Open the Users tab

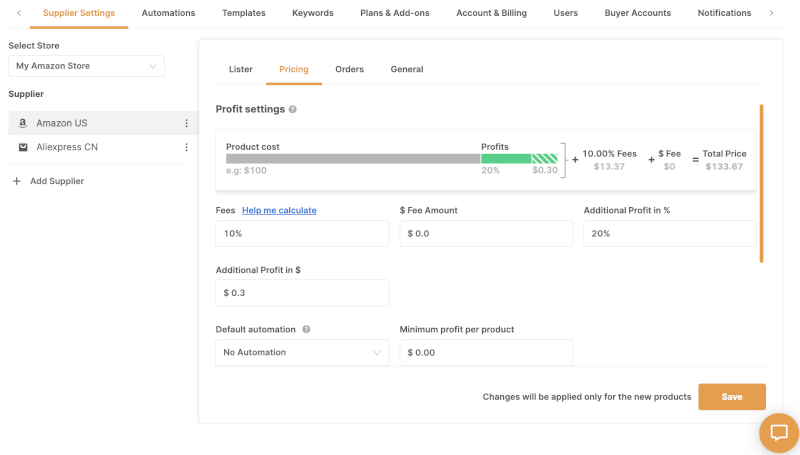(565, 13)
